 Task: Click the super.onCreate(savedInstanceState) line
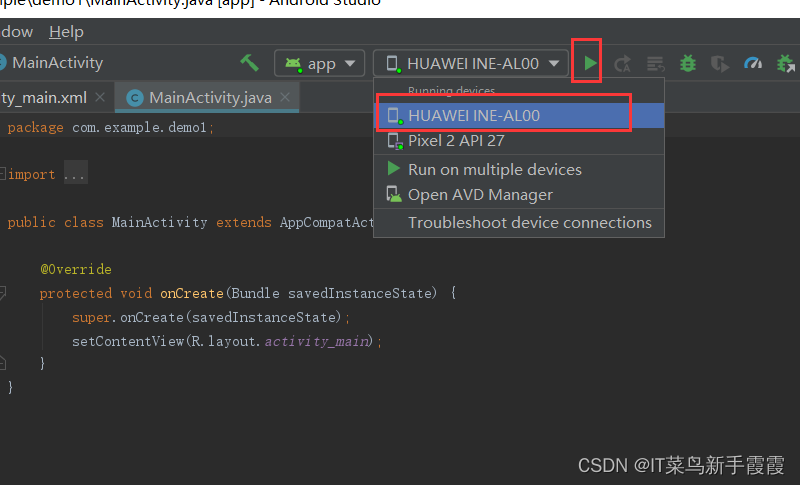point(211,318)
